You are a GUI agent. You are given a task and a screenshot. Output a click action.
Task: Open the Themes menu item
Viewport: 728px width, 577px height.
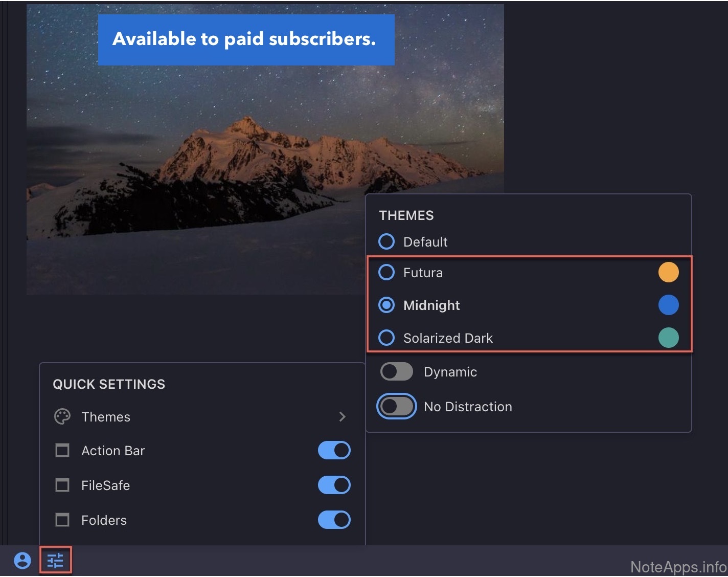pyautogui.click(x=106, y=417)
